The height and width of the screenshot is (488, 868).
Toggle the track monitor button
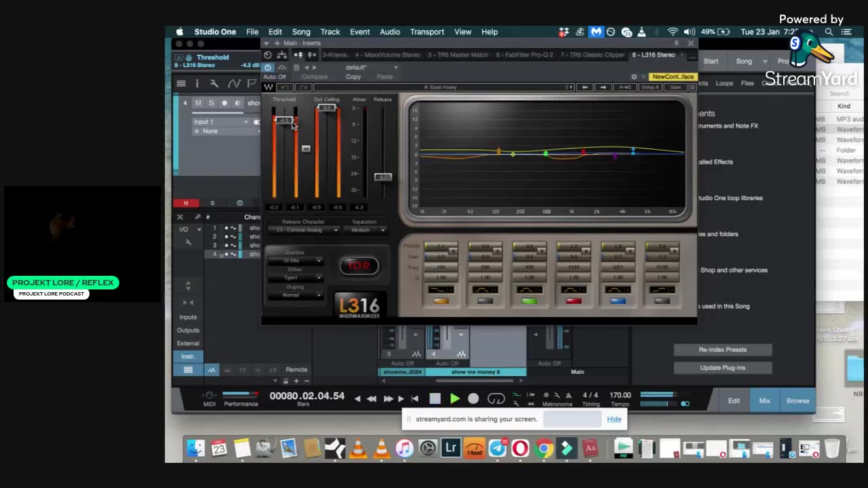[237, 103]
